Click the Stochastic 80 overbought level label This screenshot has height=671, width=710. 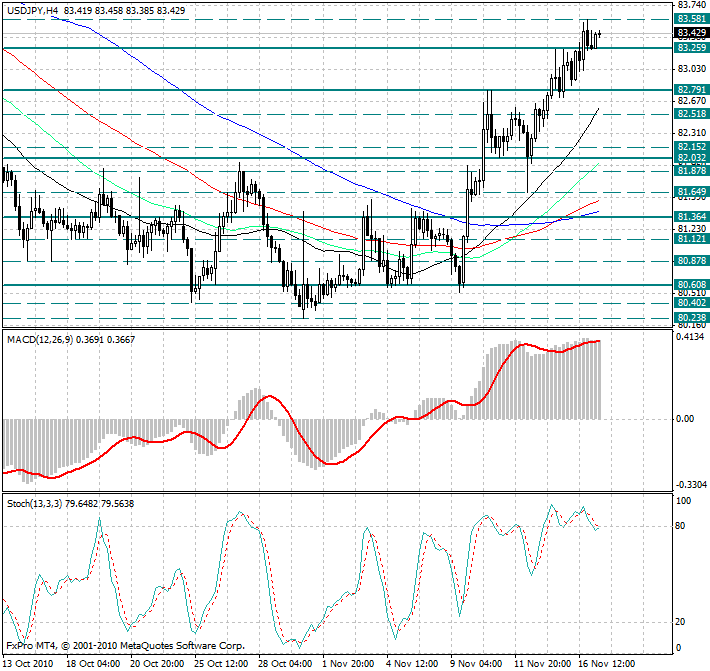click(680, 526)
